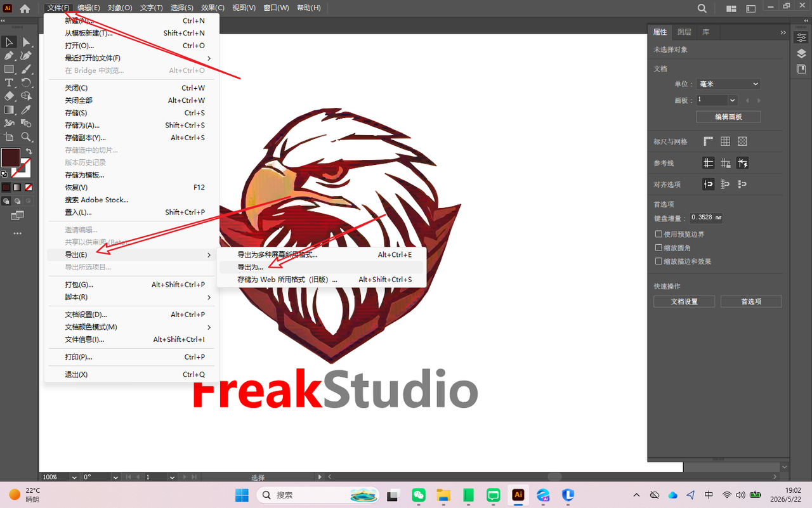Open Windows Start button

242,495
